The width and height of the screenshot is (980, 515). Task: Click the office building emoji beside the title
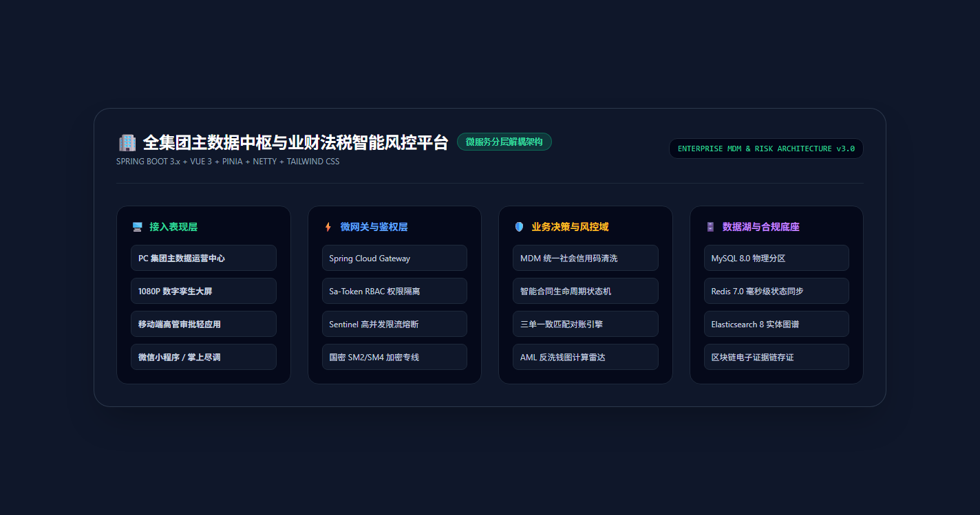(x=127, y=142)
